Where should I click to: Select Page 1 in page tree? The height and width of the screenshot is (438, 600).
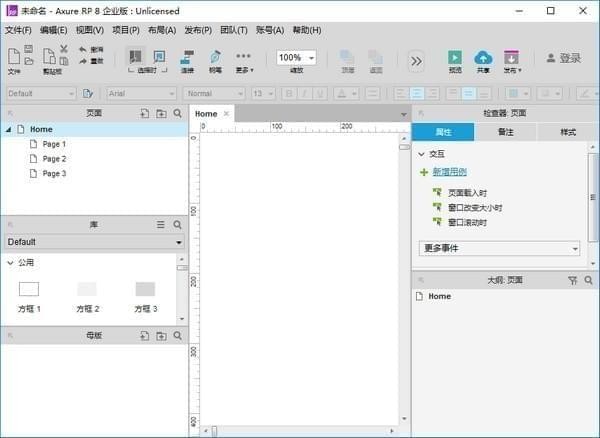tap(54, 144)
